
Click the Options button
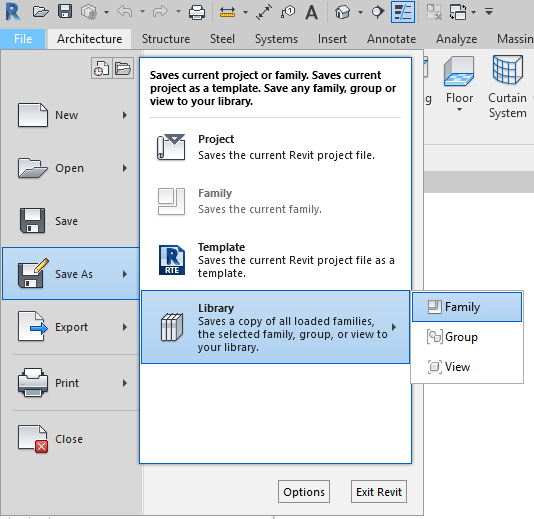[x=304, y=492]
